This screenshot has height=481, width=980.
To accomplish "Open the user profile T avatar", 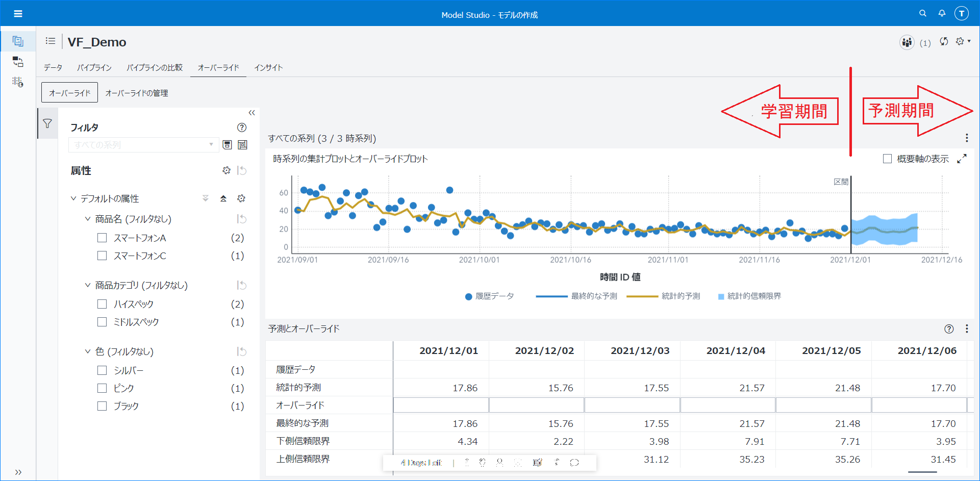I will click(x=962, y=13).
